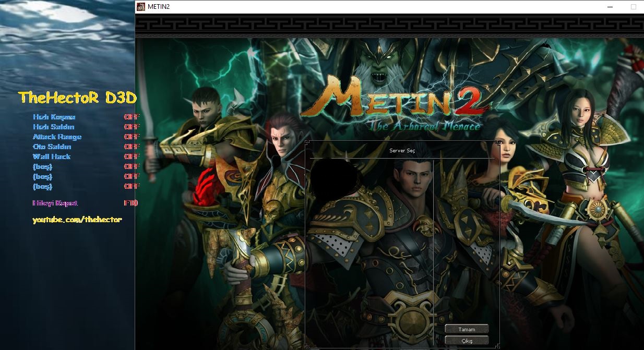Screen dimensions: 644x350
Task: Toggle the Attack Range OFF status
Action: pos(132,137)
